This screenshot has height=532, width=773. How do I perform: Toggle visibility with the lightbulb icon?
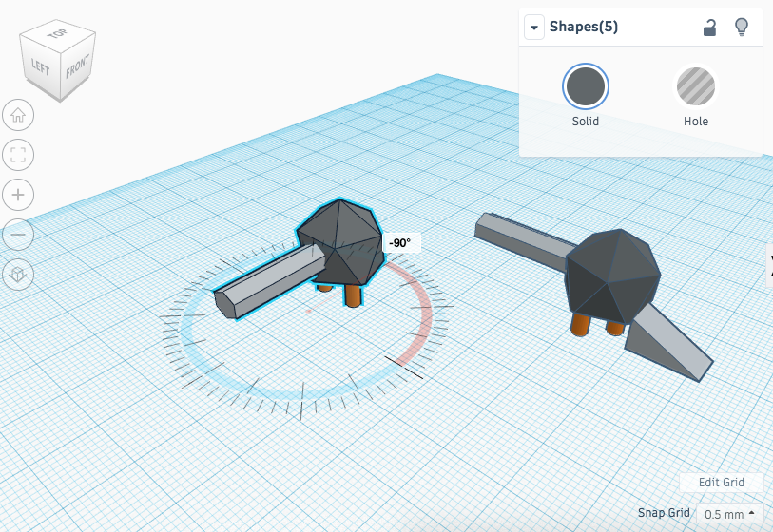742,28
